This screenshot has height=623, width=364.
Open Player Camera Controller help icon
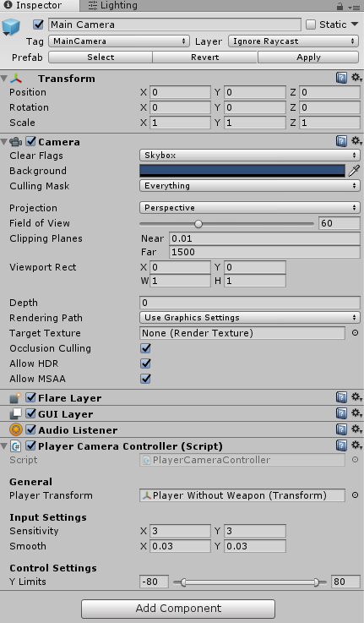pos(341,445)
